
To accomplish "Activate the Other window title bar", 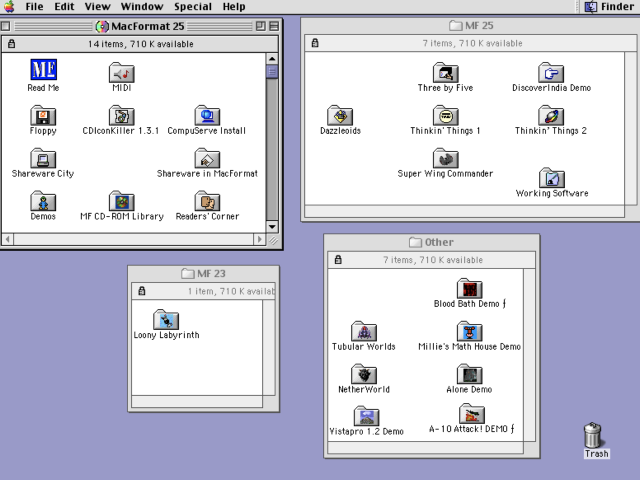I will click(x=432, y=242).
